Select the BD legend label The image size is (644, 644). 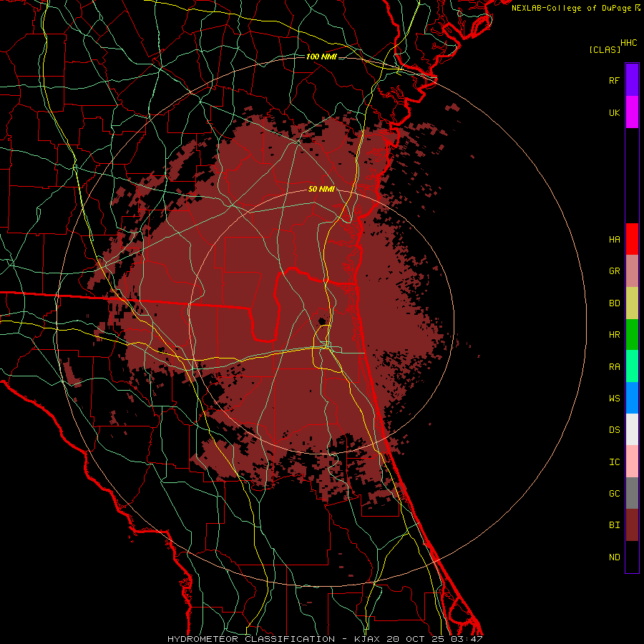coord(615,303)
